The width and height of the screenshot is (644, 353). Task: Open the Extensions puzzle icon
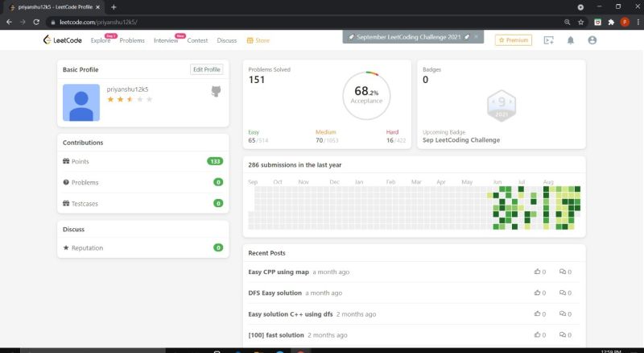click(611, 23)
